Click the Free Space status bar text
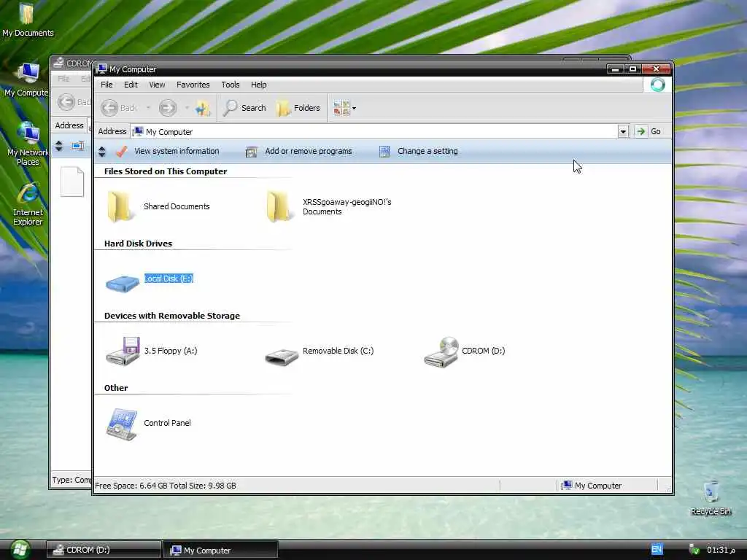 [166, 486]
